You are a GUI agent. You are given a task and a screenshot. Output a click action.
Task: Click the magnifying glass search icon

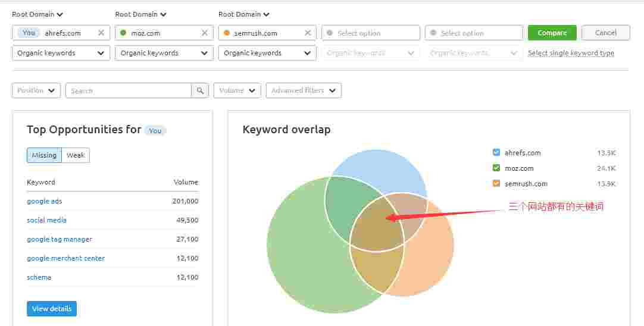pos(200,91)
